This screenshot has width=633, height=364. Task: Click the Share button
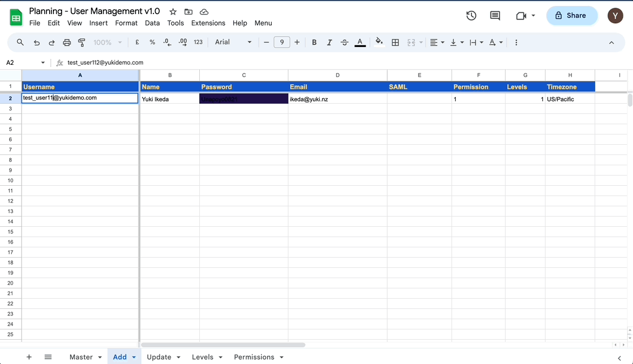coord(571,16)
